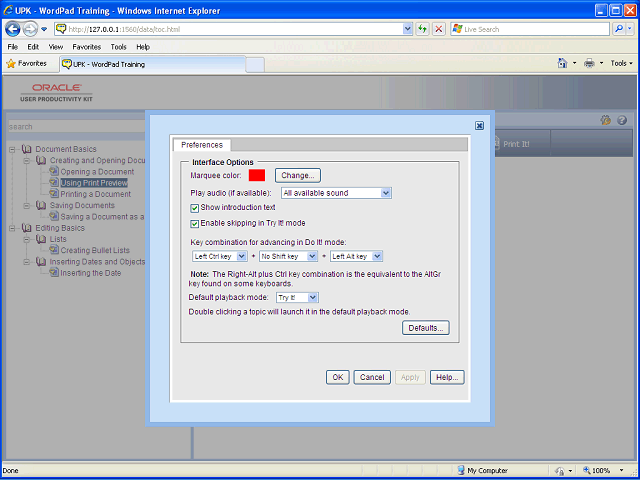Click the Print It! mode icon
This screenshot has height=480, width=640.
click(496, 143)
